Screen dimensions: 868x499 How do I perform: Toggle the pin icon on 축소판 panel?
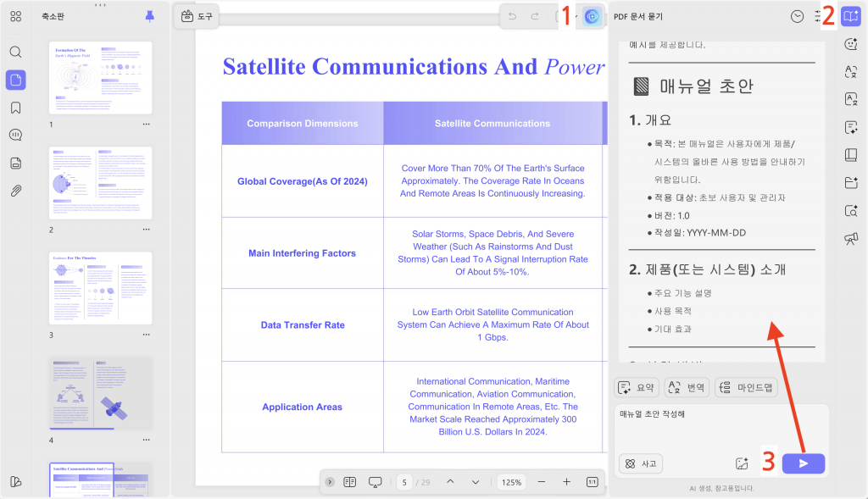[x=149, y=17]
